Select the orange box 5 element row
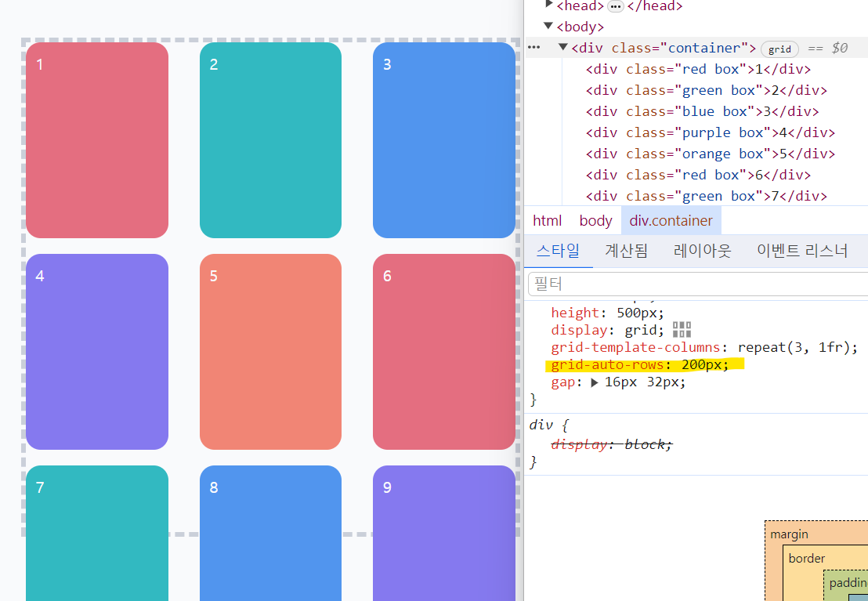The width and height of the screenshot is (868, 601). pyautogui.click(x=711, y=154)
